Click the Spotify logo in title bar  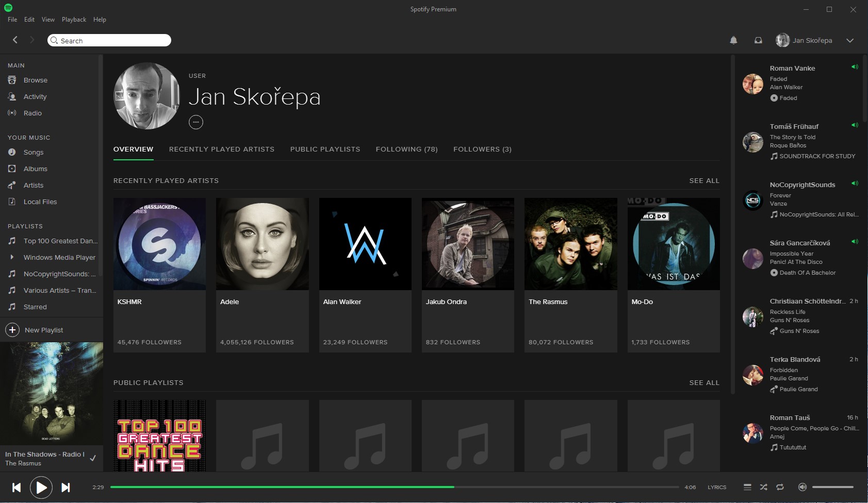coord(8,8)
